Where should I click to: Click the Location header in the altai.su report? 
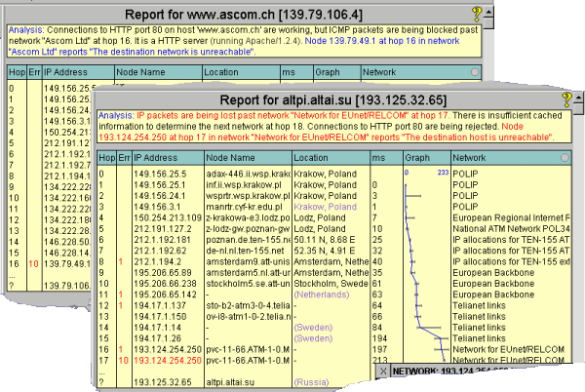click(331, 158)
